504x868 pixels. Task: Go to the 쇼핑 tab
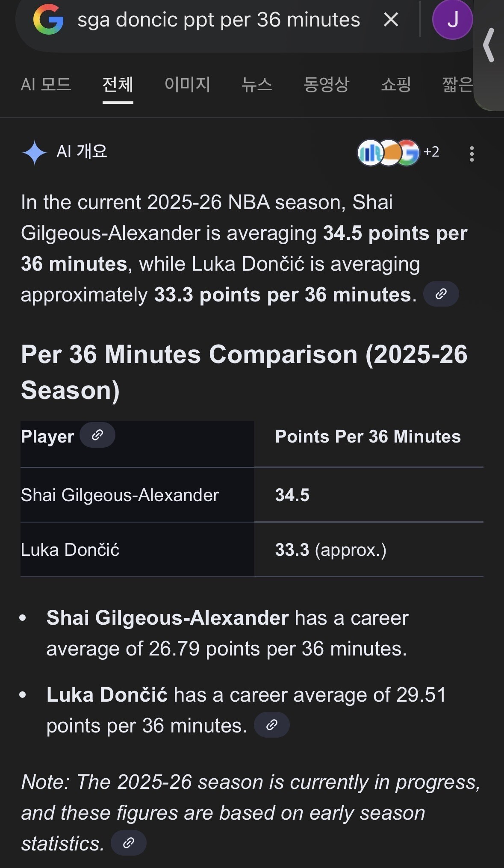[396, 84]
